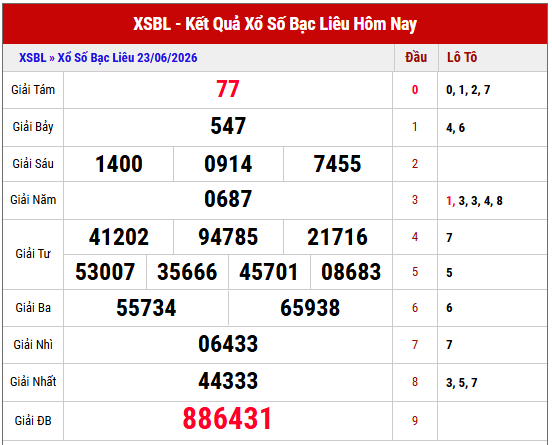
Task: Select the Đầu column header
Action: tap(416, 57)
